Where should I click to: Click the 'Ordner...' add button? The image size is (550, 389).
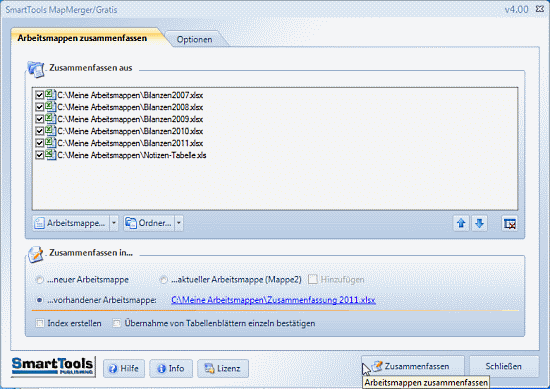coord(149,223)
